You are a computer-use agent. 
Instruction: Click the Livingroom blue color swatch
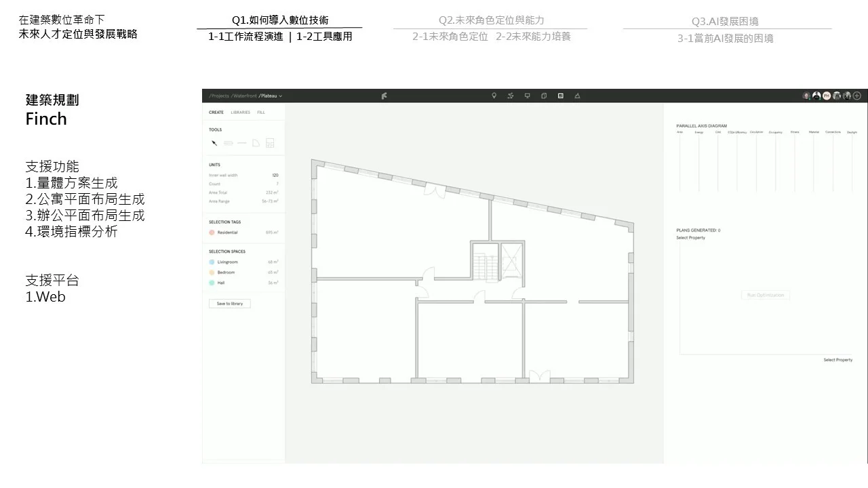tap(212, 262)
